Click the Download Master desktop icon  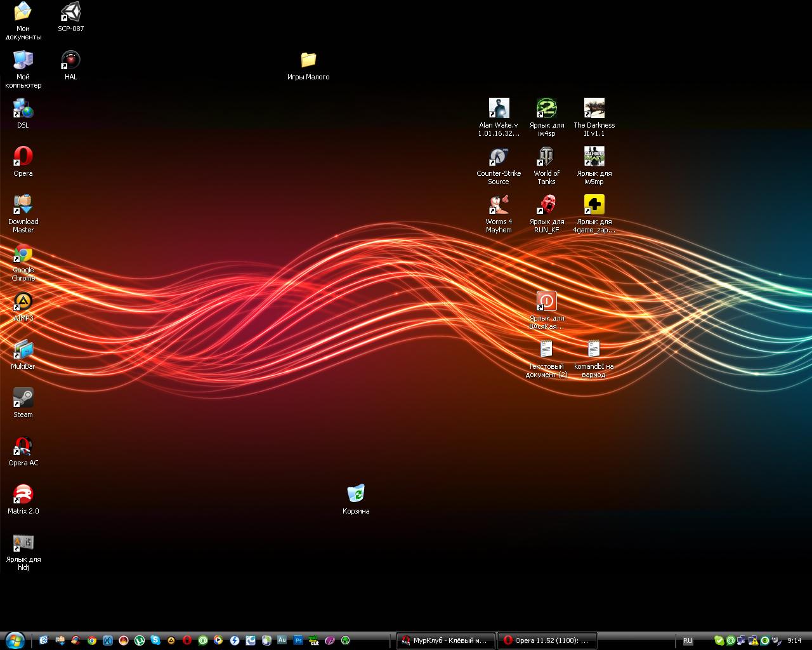(x=23, y=205)
